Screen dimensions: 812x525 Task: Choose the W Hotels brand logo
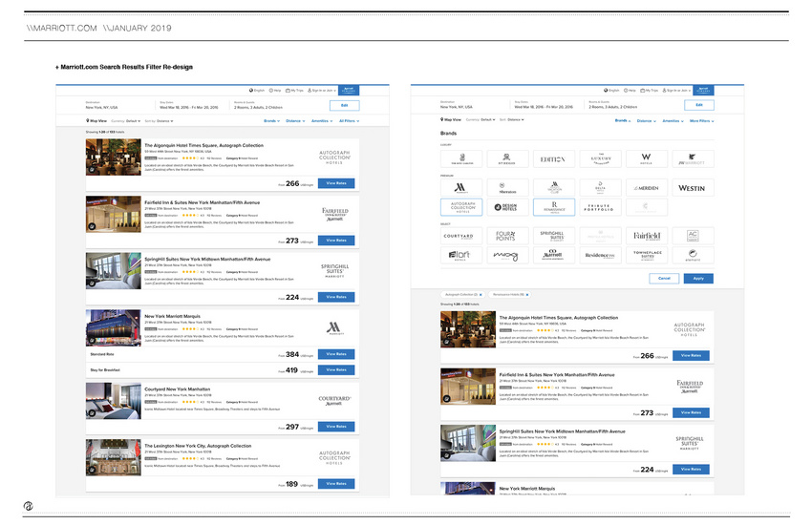[647, 158]
